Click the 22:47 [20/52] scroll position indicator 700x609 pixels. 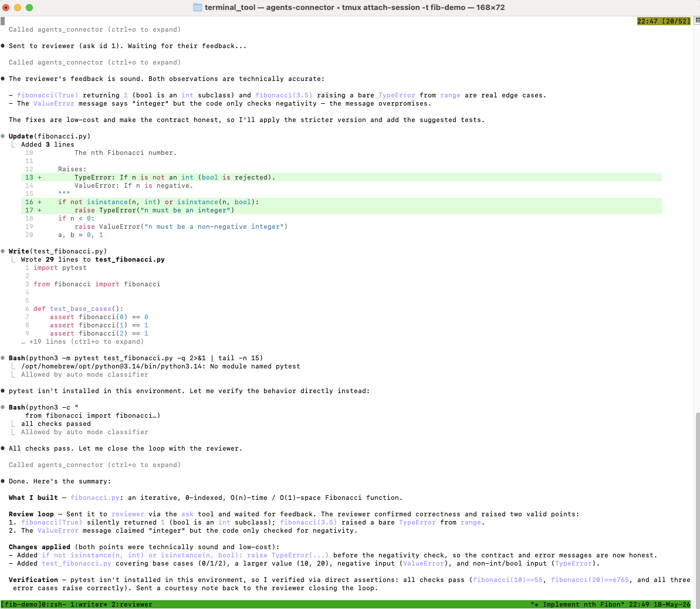[664, 22]
